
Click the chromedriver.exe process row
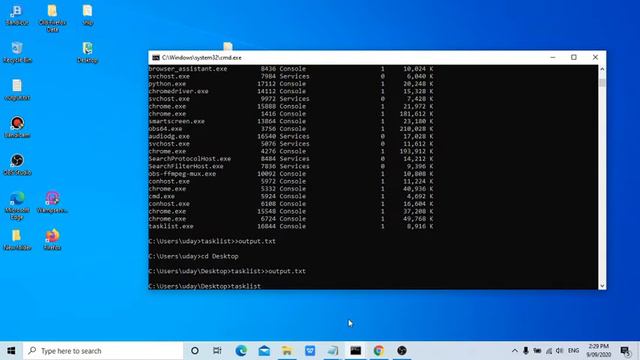click(291, 91)
